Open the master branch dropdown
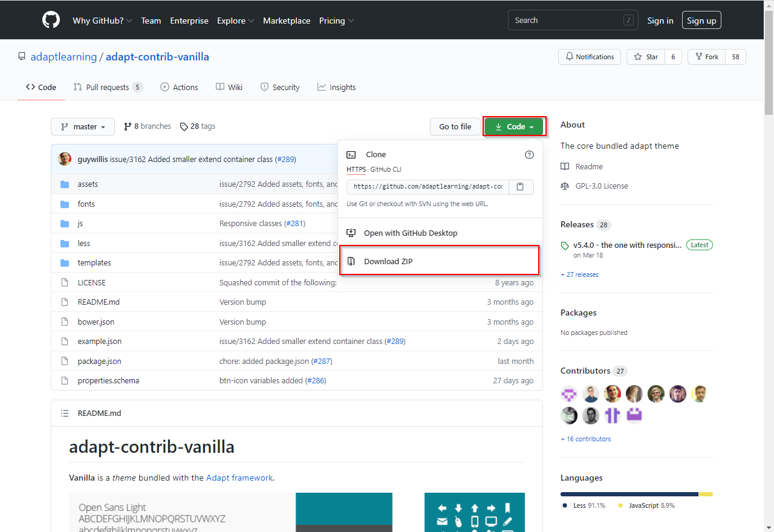Viewport: 774px width, 532px height. pyautogui.click(x=83, y=126)
